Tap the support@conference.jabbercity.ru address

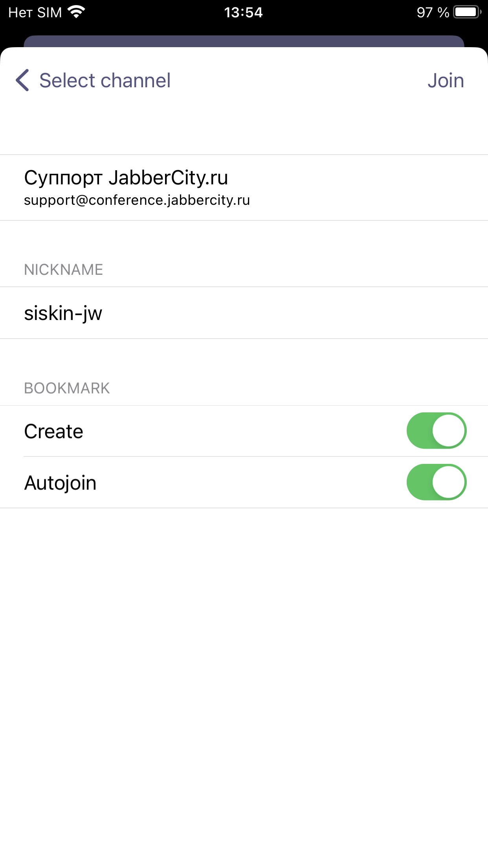[137, 200]
